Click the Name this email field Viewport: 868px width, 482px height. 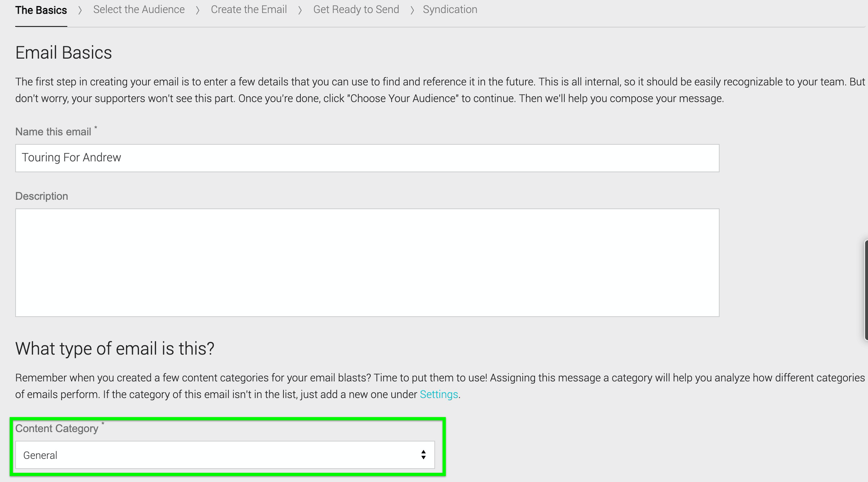(367, 158)
